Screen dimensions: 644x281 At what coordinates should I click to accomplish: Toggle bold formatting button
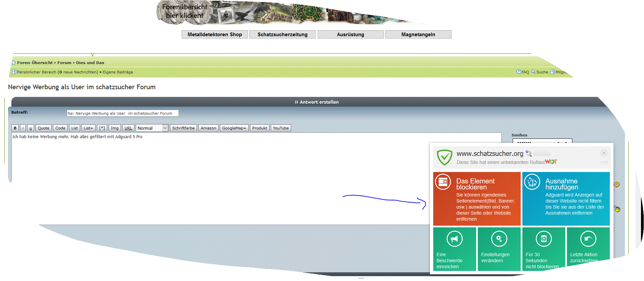tap(15, 128)
